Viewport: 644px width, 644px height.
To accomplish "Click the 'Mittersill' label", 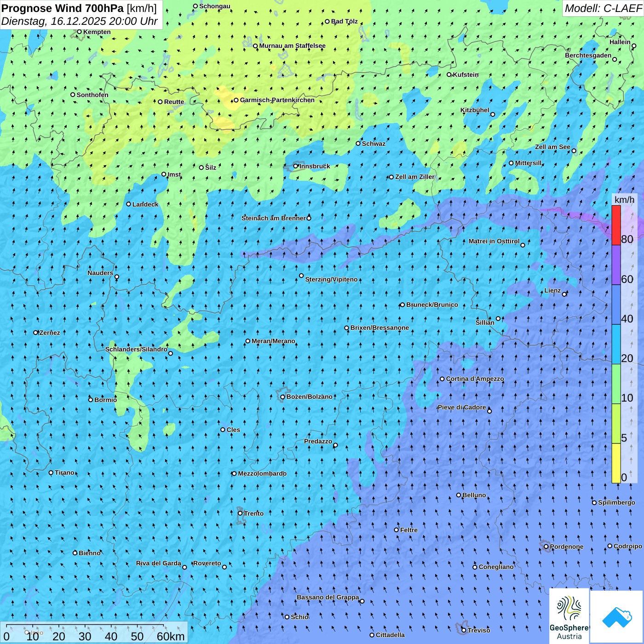I will [529, 163].
